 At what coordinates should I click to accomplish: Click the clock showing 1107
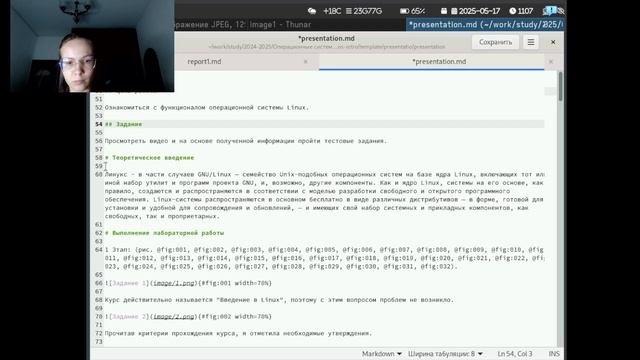[x=521, y=11]
